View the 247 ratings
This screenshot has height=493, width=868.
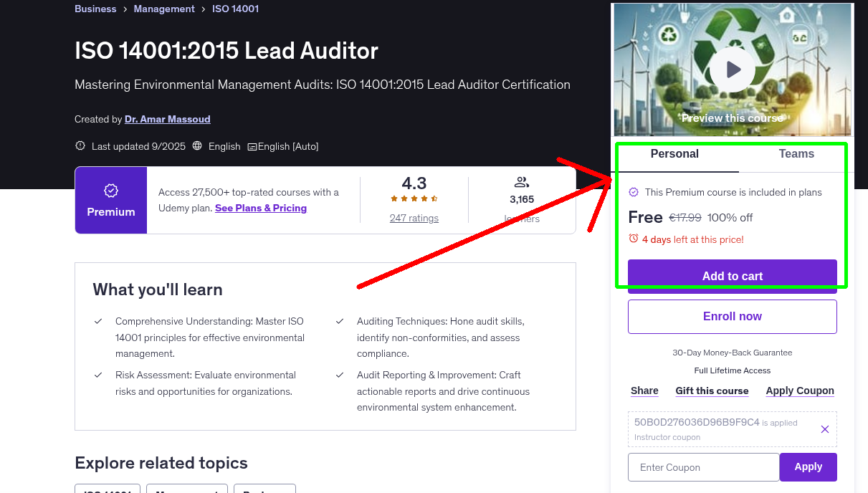(x=414, y=218)
